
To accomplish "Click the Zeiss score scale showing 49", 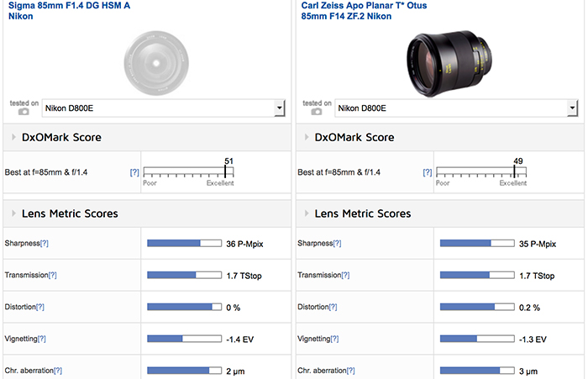I will (481, 172).
